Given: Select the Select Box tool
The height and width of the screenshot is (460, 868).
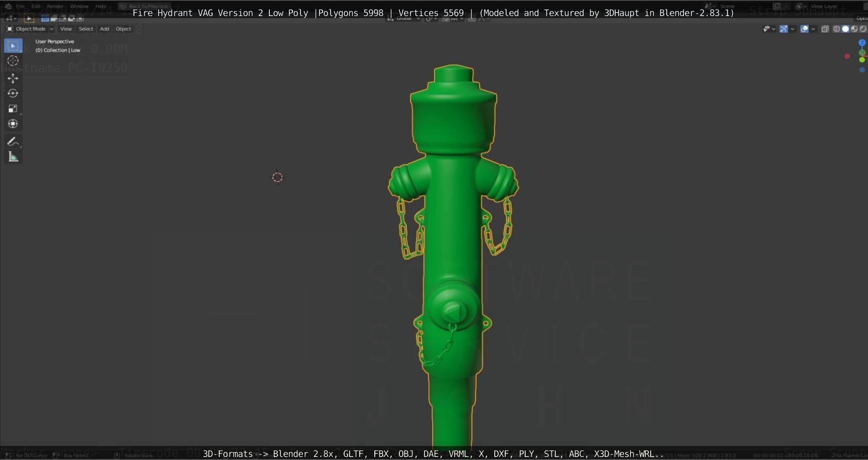Looking at the screenshot, I should 13,46.
